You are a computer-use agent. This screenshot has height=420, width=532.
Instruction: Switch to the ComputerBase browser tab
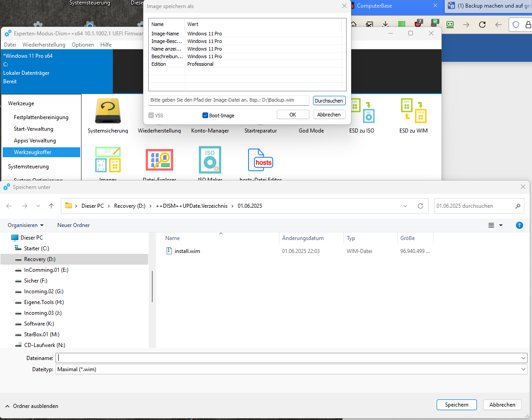395,6
